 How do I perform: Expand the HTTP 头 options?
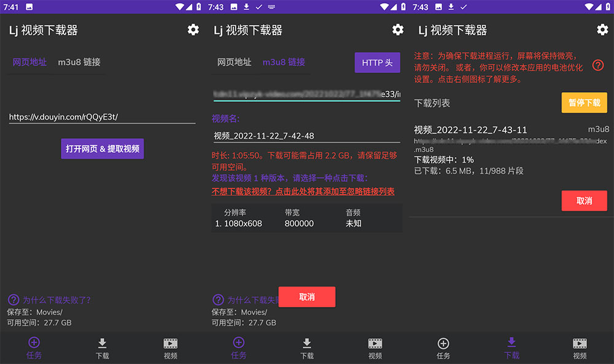[377, 62]
